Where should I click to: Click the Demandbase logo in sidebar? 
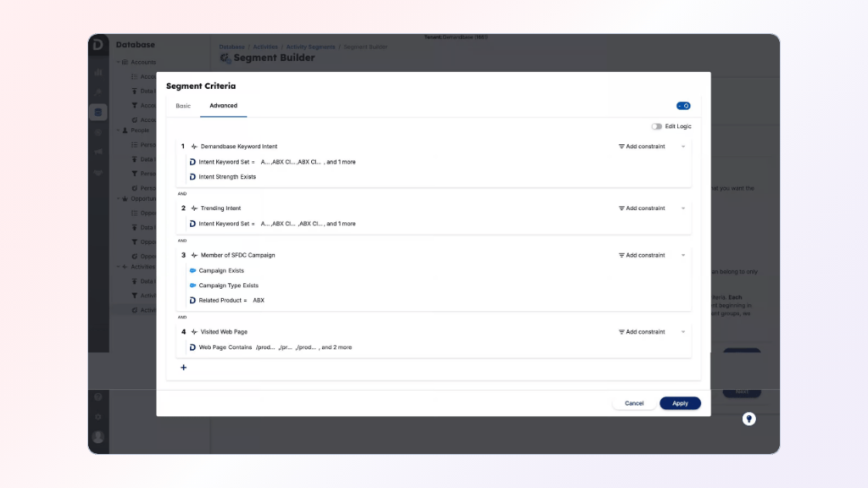click(x=98, y=44)
